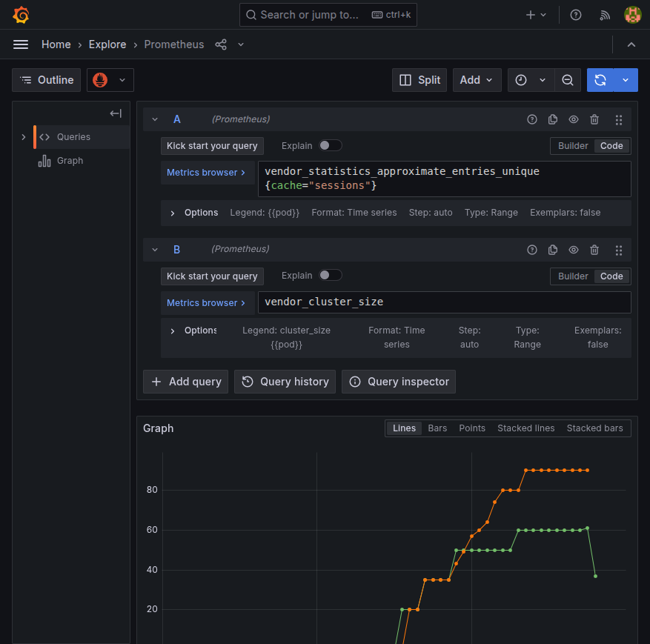Collapse the top bar with the up chevron
This screenshot has height=644, width=650.
click(x=631, y=44)
